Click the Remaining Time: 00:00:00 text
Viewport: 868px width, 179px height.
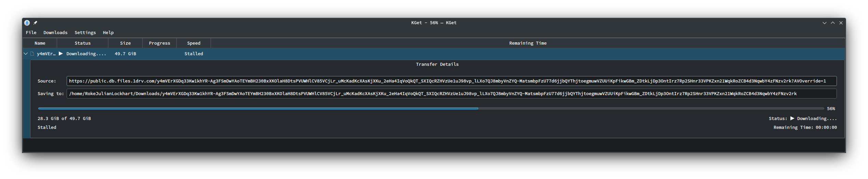(x=805, y=128)
